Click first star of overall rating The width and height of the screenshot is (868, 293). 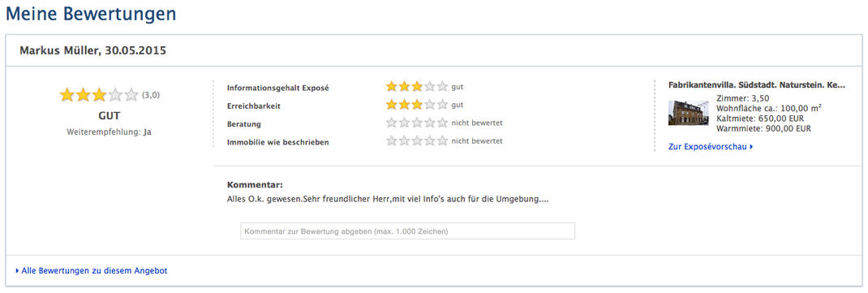pyautogui.click(x=67, y=95)
